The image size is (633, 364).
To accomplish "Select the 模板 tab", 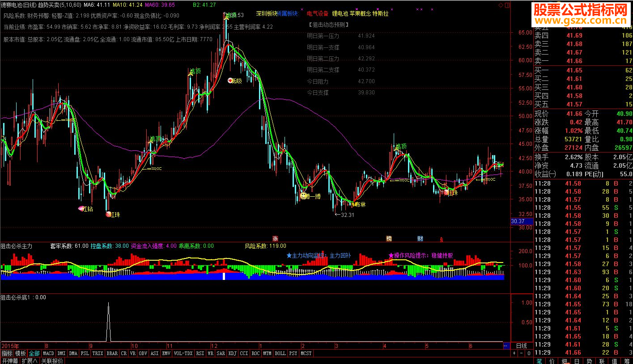I will (x=21, y=353).
